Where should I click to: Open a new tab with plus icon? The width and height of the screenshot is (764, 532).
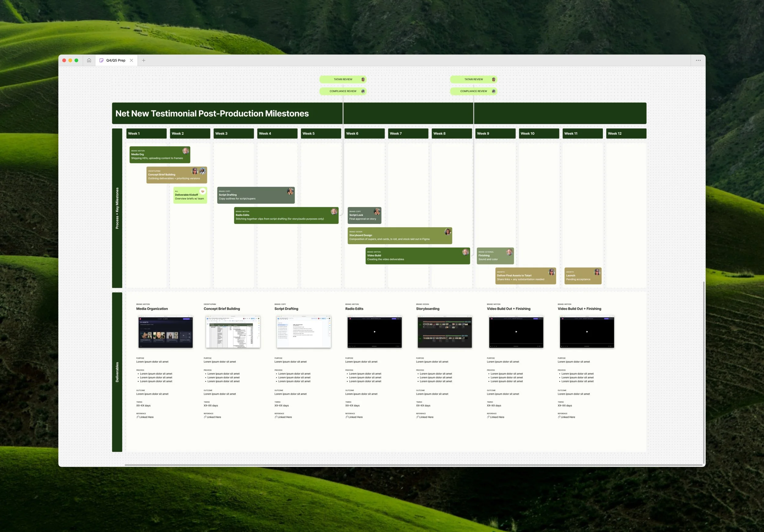[x=144, y=60]
